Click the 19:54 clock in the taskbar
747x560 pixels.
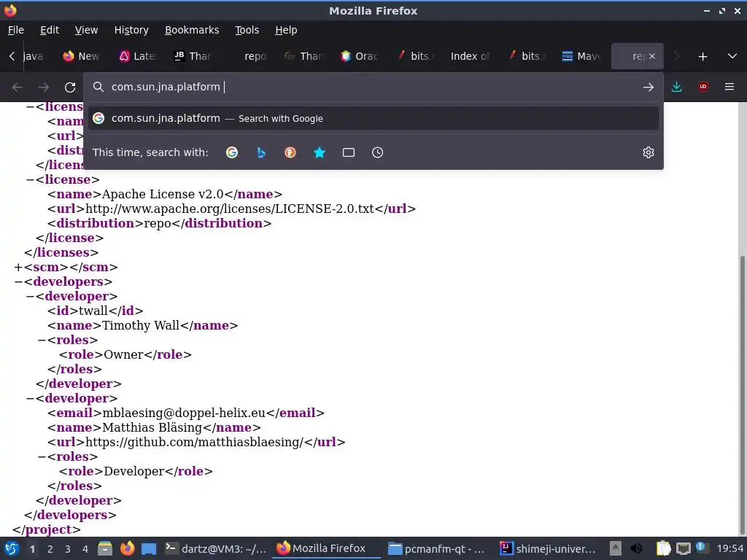(729, 548)
